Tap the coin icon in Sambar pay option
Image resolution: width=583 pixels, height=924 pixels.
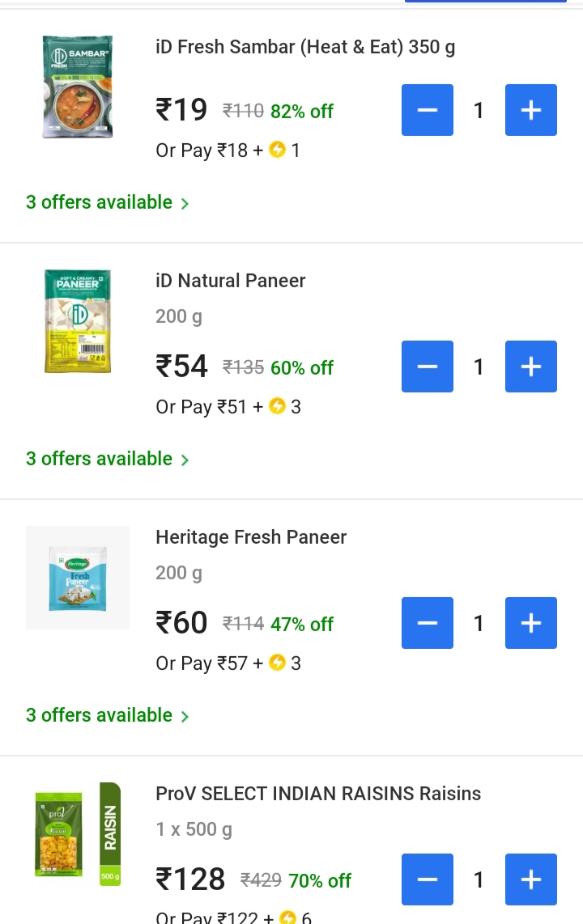click(278, 150)
